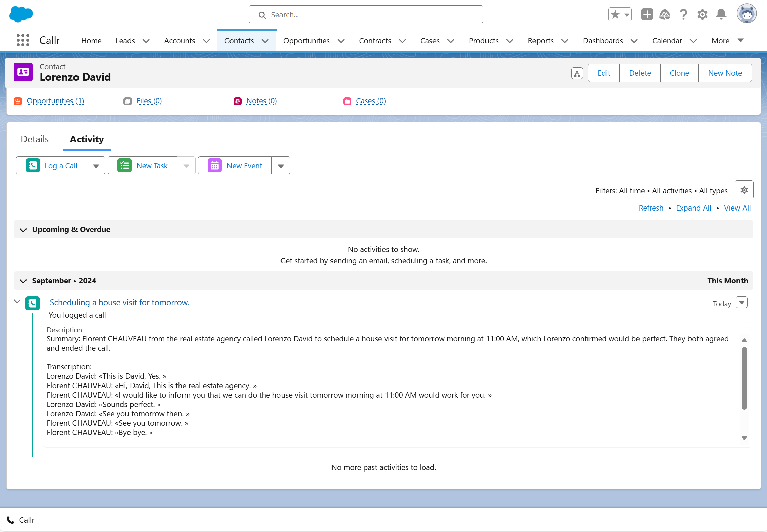Collapse the September 2024 section
Screen dimensions: 767x532
pyautogui.click(x=23, y=281)
